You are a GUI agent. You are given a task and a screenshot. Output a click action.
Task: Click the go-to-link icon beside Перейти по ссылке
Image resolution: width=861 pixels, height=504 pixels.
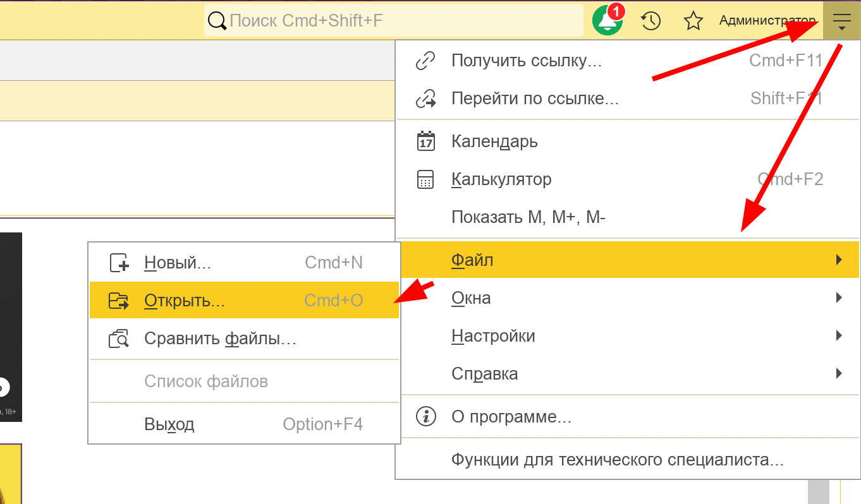pos(425,99)
